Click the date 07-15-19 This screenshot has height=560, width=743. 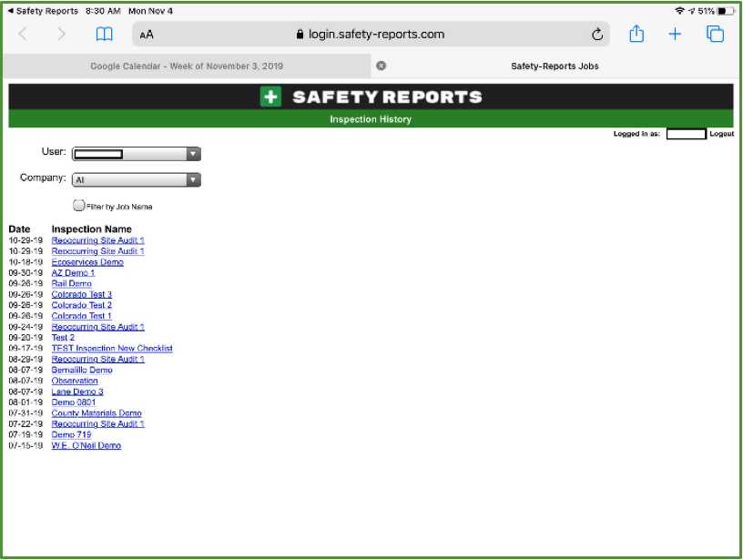[x=25, y=446]
